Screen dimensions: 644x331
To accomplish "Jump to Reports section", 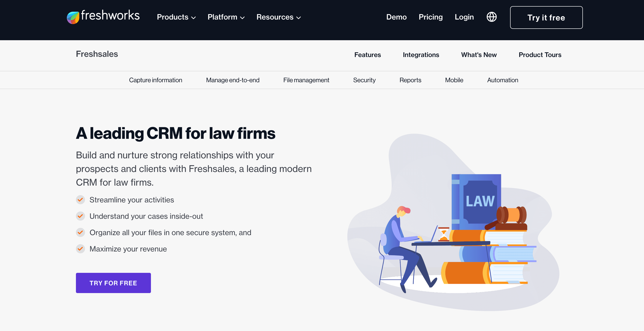I will point(410,80).
